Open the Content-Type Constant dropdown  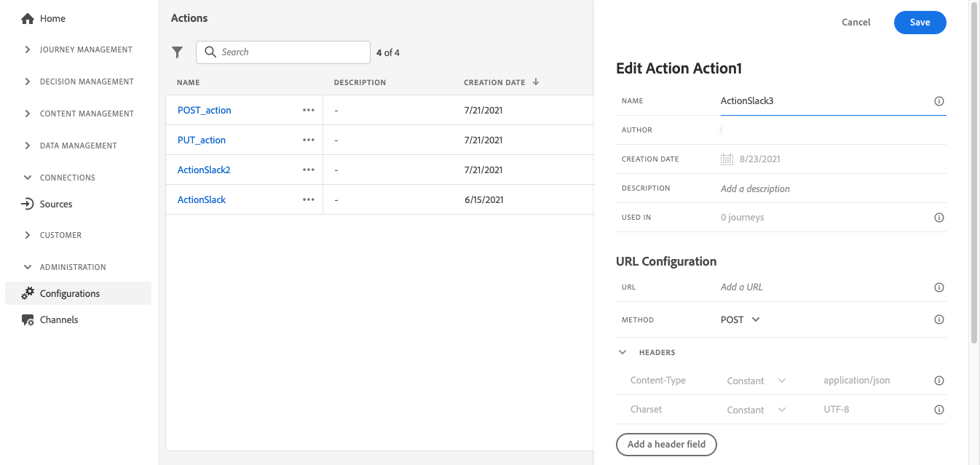tap(756, 381)
